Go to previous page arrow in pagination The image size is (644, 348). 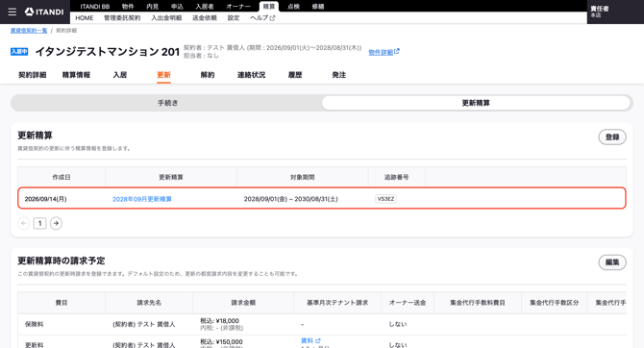tap(24, 223)
